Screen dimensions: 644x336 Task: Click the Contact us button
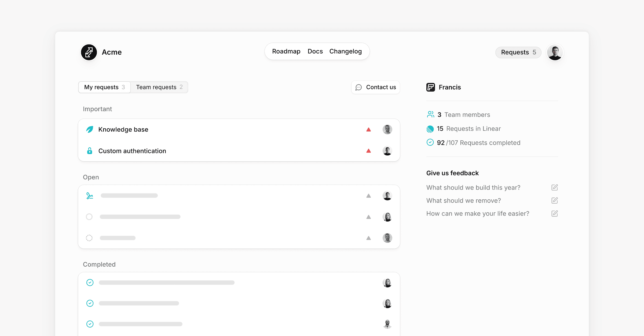(x=375, y=87)
